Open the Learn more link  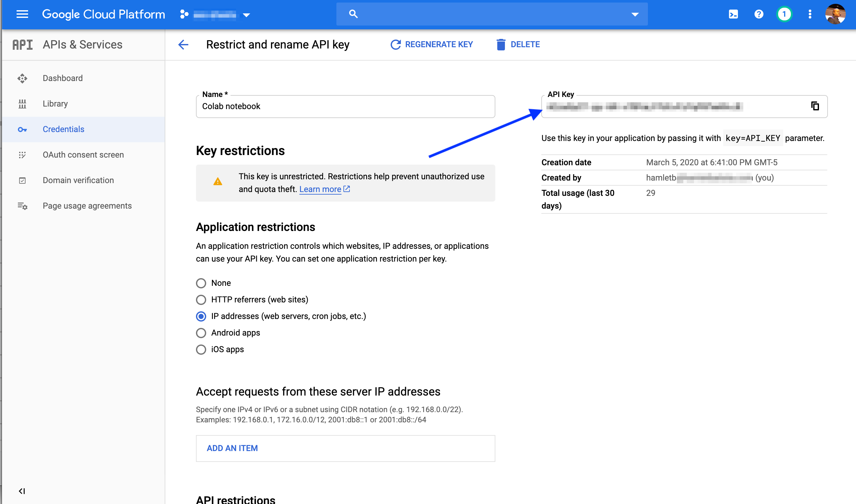320,189
